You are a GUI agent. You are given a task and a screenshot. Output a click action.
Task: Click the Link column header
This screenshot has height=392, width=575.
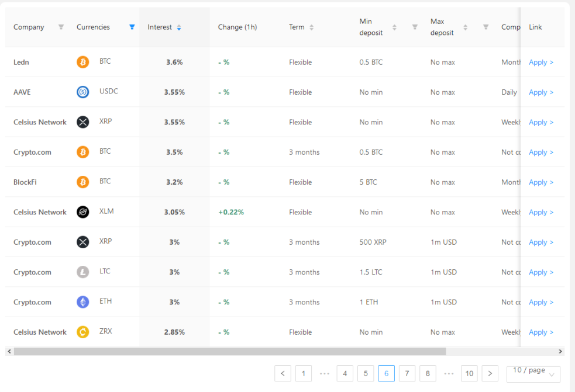point(535,27)
